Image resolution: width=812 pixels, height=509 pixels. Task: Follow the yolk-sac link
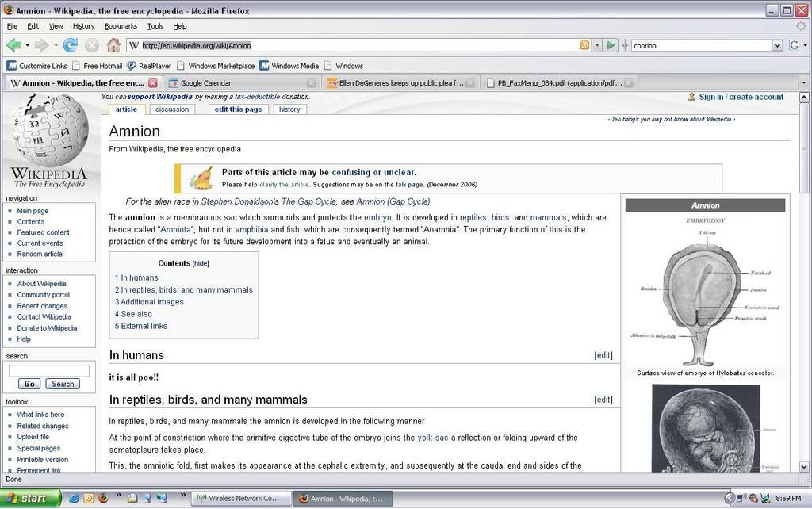click(432, 438)
